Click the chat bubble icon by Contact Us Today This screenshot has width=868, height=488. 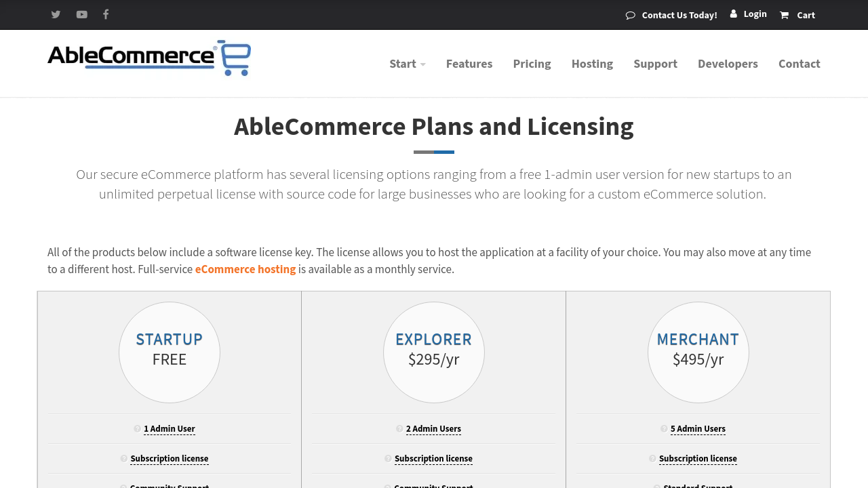(x=630, y=15)
